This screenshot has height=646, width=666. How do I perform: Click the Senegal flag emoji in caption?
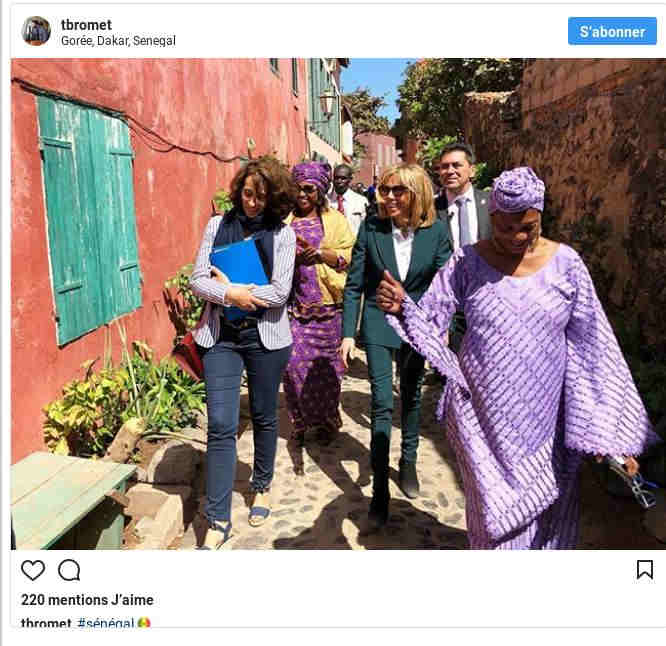pos(144,624)
